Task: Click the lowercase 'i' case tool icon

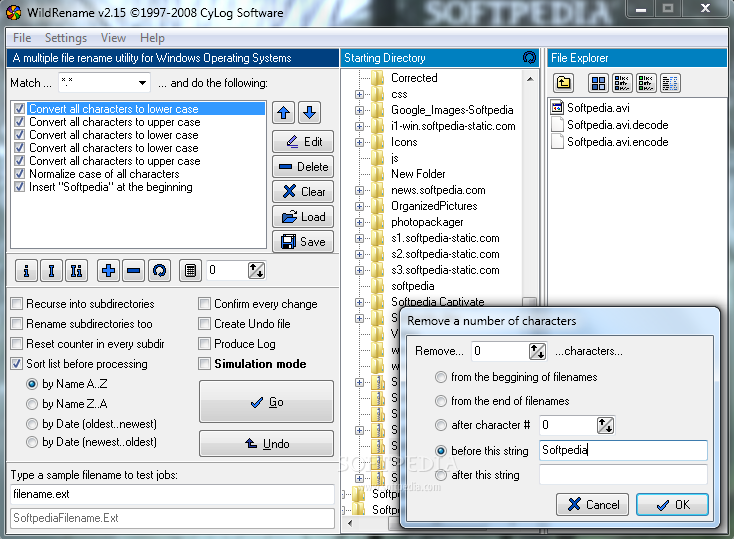Action: tap(26, 270)
